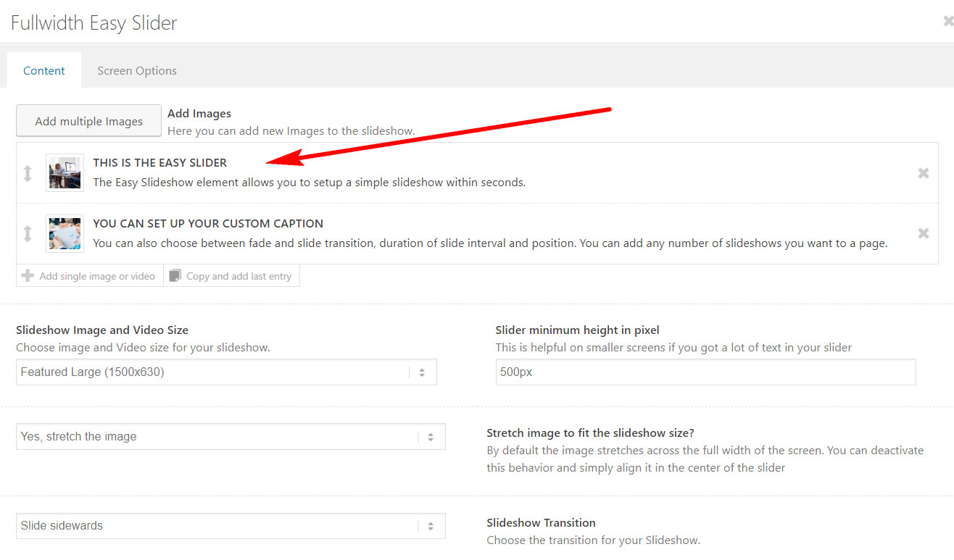Viewport: 954px width, 560px height.
Task: Open the Screen Options tab
Action: pos(137,70)
